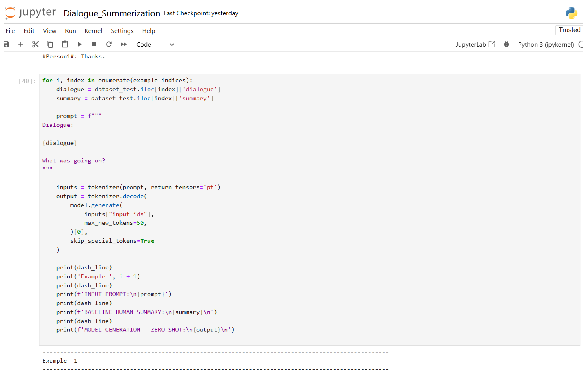Open the File menu
588x375 pixels.
point(10,31)
